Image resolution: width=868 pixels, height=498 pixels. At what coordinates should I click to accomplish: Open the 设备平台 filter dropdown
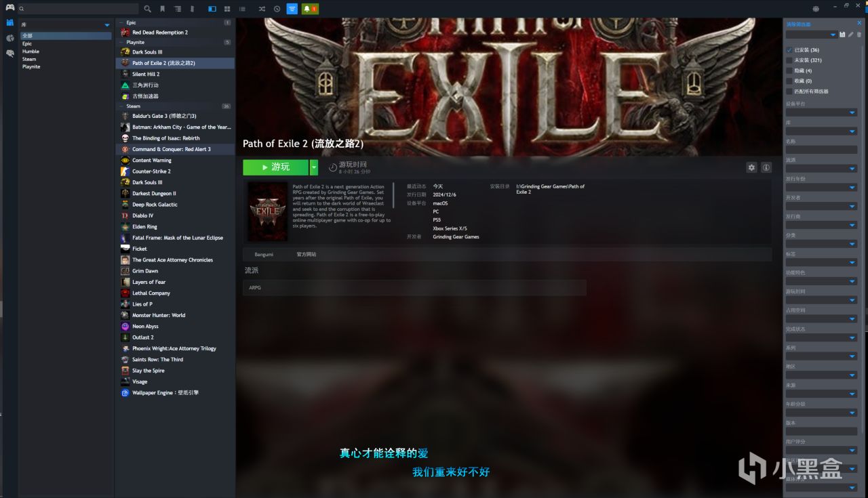click(821, 112)
